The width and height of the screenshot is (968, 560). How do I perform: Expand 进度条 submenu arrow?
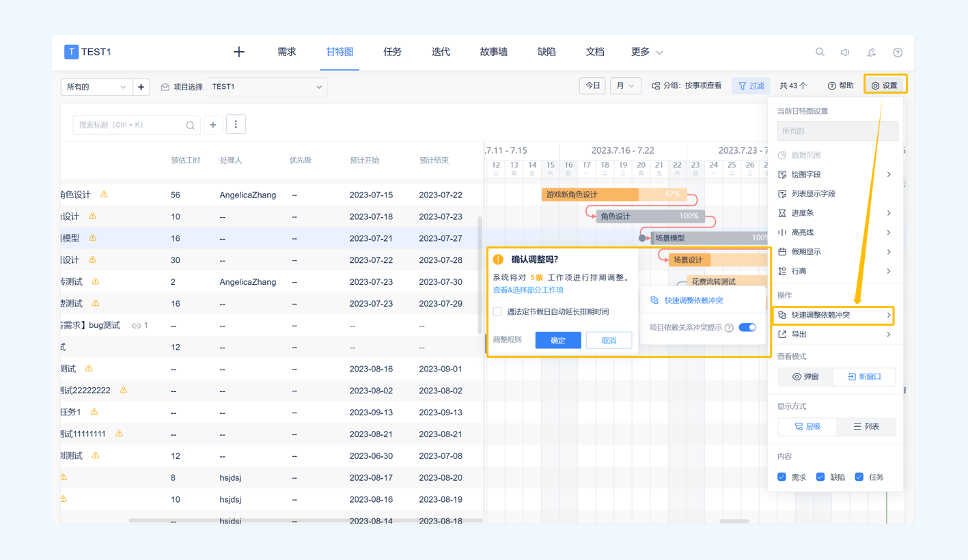(889, 213)
